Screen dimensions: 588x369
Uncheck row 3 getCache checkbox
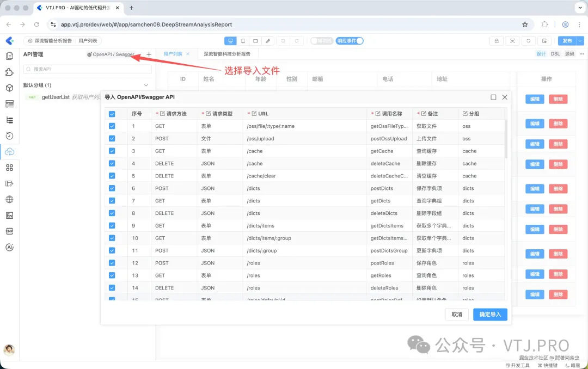click(112, 151)
